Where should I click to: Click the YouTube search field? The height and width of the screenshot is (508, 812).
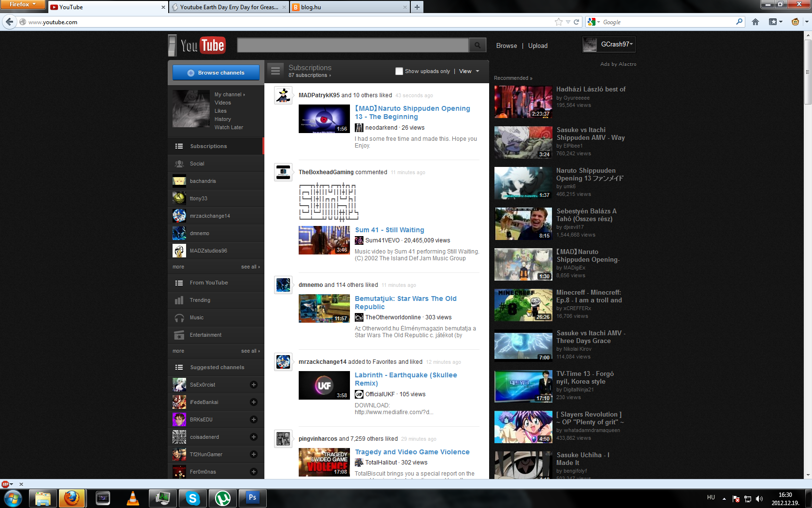point(353,45)
